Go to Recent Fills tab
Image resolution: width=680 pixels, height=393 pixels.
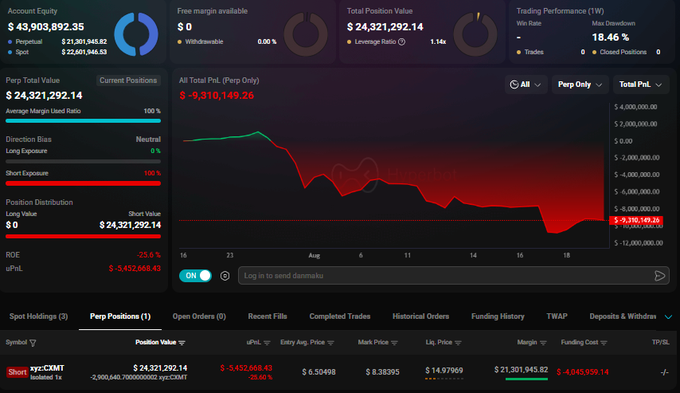pos(268,316)
